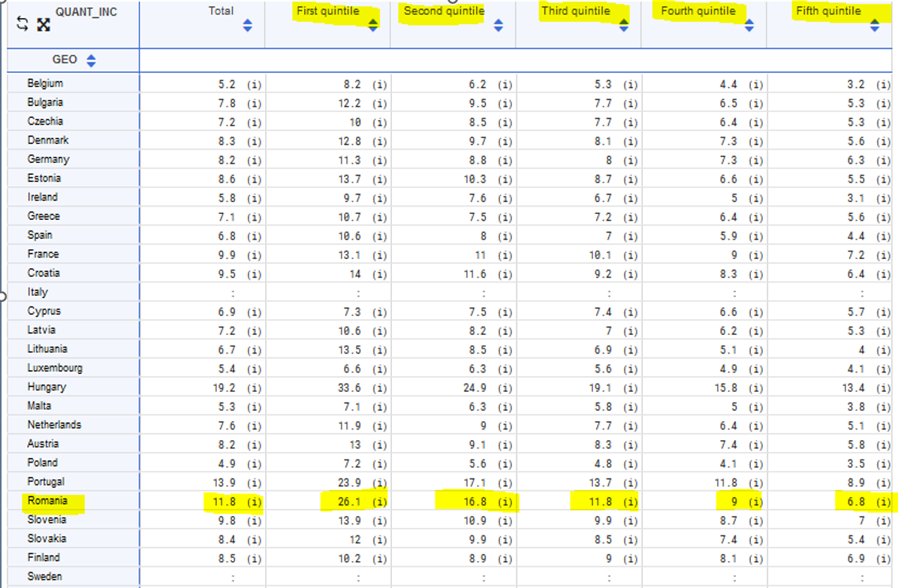The image size is (898, 588).
Task: Click the Fifth quintile header text
Action: 828,11
